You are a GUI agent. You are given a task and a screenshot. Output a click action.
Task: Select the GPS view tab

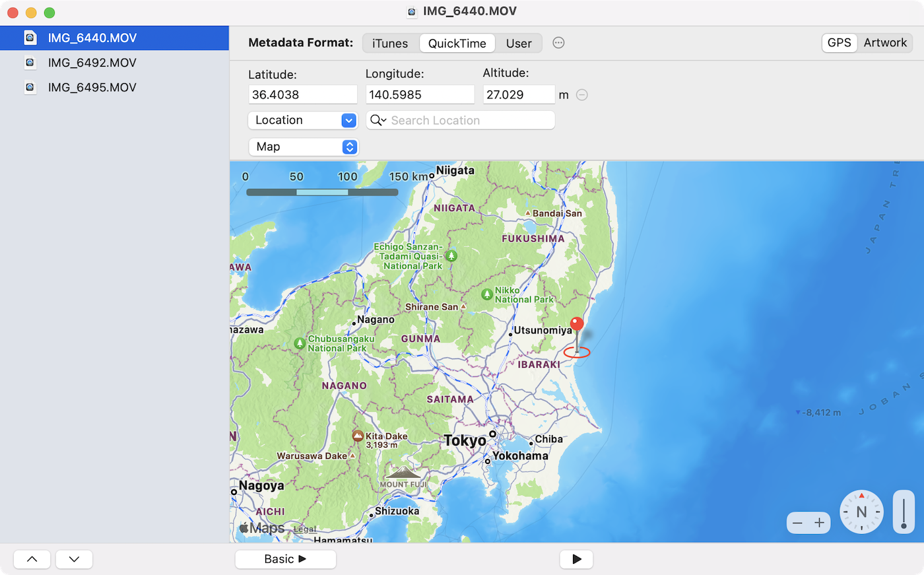click(x=839, y=43)
